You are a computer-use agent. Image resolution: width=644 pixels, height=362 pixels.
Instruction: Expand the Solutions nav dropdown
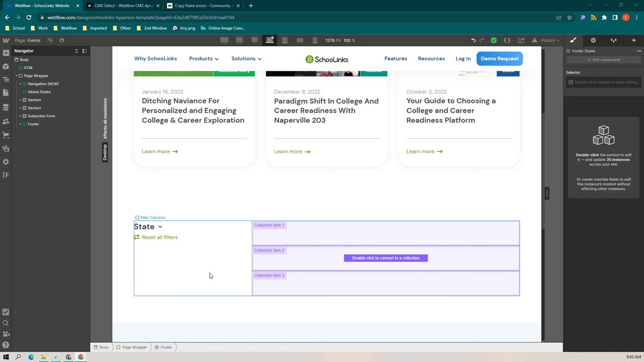coord(247,59)
